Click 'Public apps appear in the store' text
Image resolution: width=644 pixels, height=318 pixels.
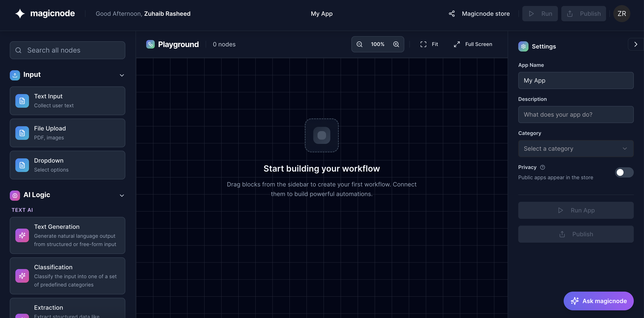[x=556, y=178]
